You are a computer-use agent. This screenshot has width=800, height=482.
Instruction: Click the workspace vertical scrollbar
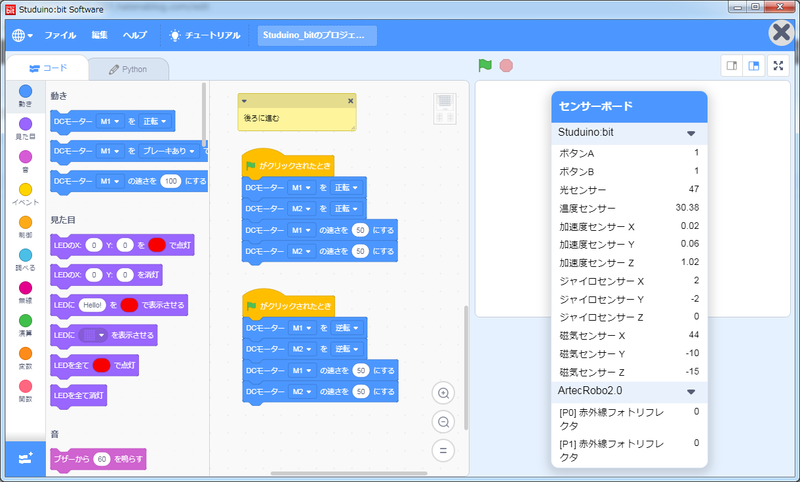(x=466, y=367)
